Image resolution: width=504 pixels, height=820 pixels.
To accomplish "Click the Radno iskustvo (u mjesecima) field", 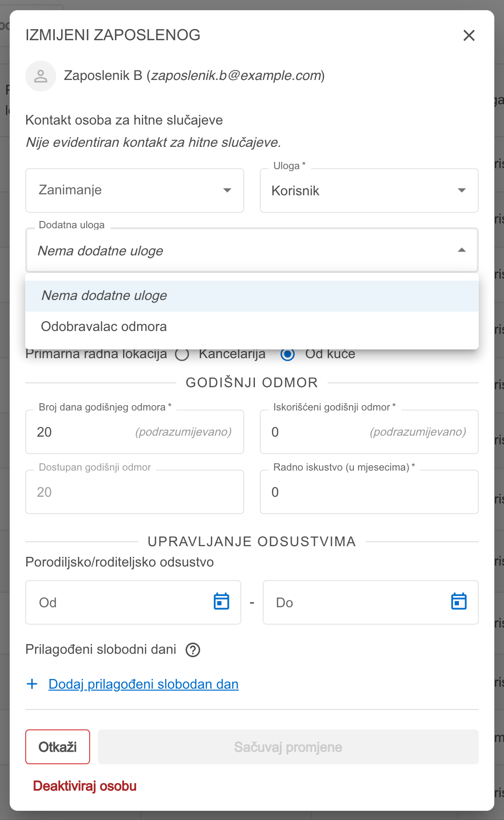I will coord(369,492).
